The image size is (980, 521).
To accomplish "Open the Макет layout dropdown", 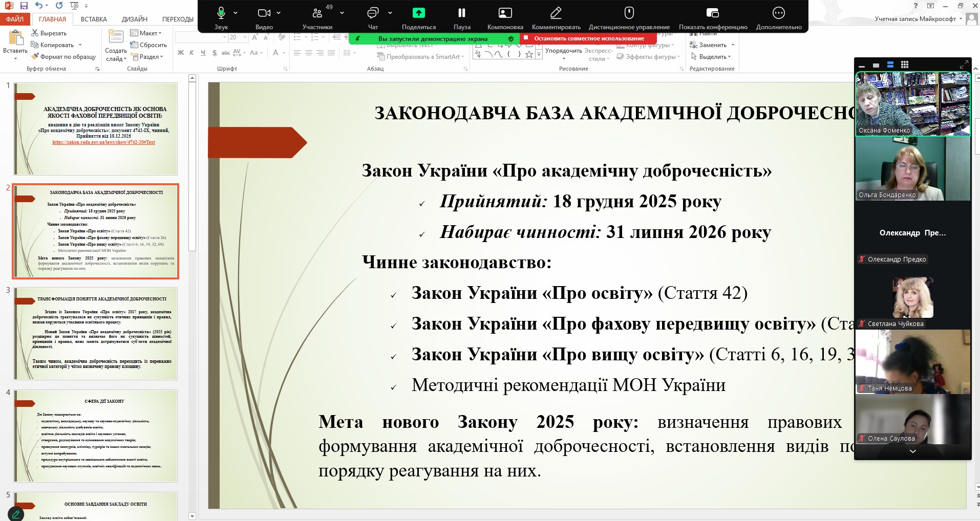I will coord(146,33).
